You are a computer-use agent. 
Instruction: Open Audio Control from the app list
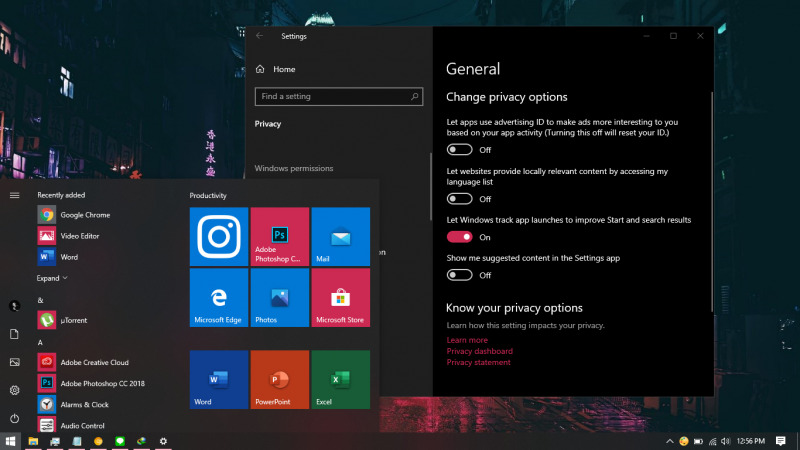point(71,425)
